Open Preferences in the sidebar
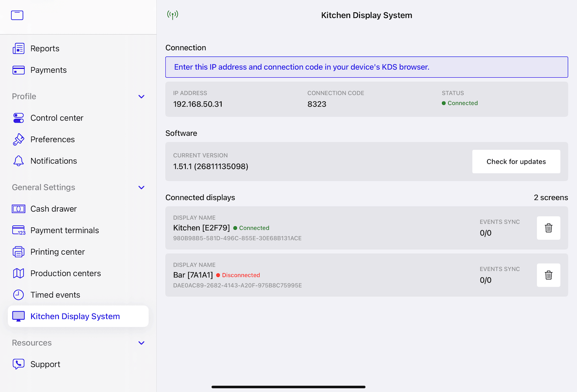 click(x=78, y=139)
